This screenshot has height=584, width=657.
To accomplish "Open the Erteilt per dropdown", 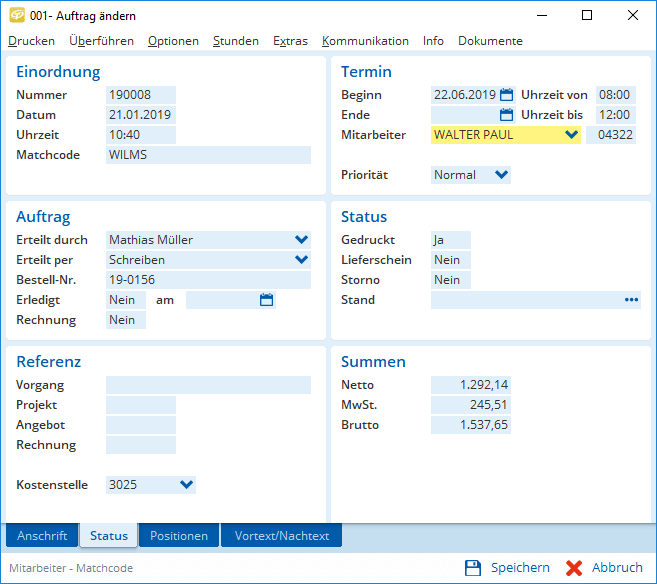I will tap(301, 260).
